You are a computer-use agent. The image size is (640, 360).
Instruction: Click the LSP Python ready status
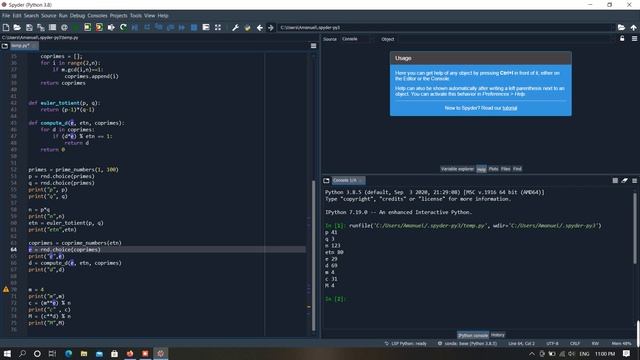(405, 344)
